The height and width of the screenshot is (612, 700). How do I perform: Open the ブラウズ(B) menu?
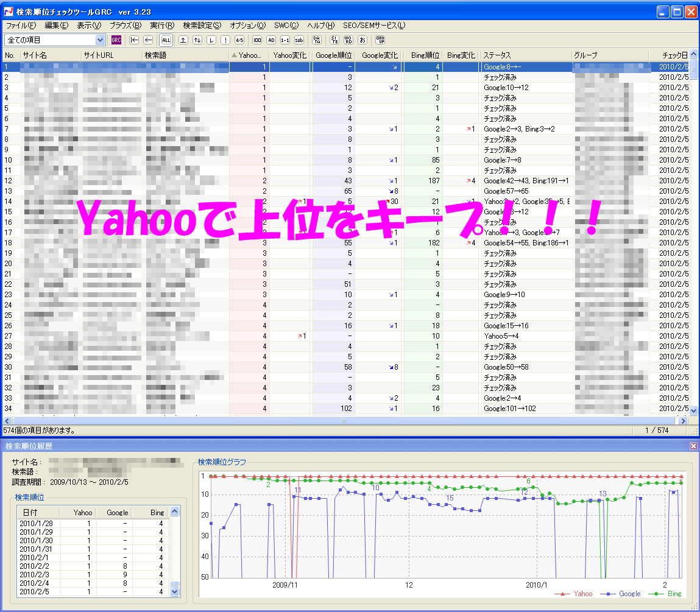click(126, 26)
